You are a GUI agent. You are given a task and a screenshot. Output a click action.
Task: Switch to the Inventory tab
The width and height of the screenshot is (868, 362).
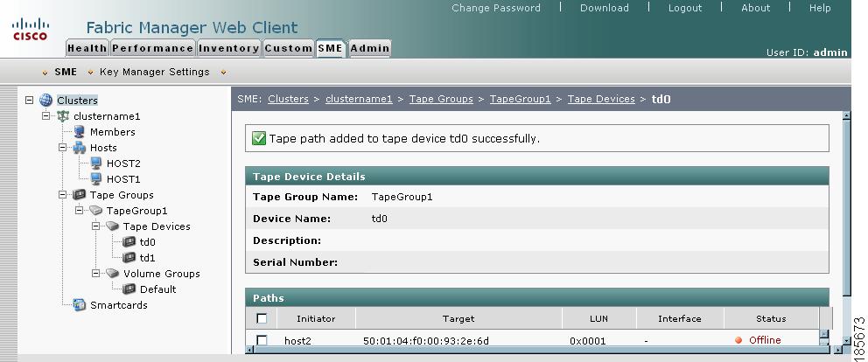[228, 48]
